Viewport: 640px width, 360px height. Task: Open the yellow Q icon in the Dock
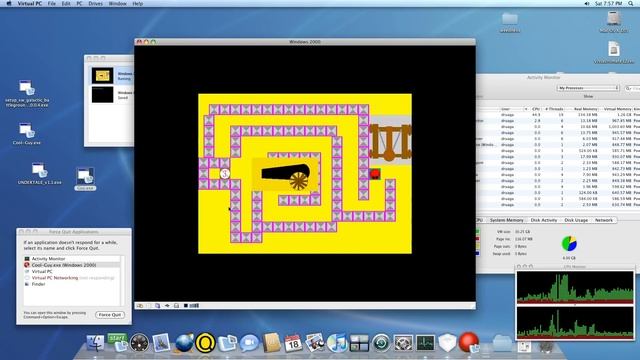205,343
